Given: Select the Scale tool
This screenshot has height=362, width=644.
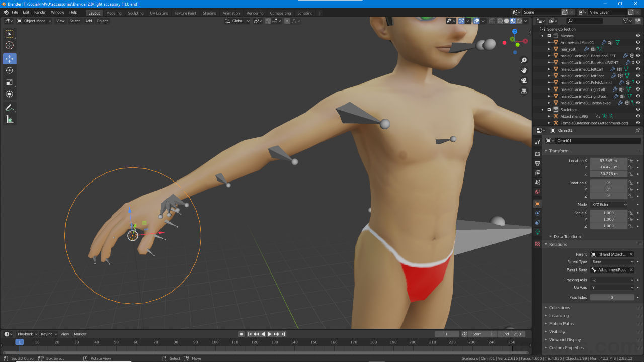Looking at the screenshot, I should 9,82.
